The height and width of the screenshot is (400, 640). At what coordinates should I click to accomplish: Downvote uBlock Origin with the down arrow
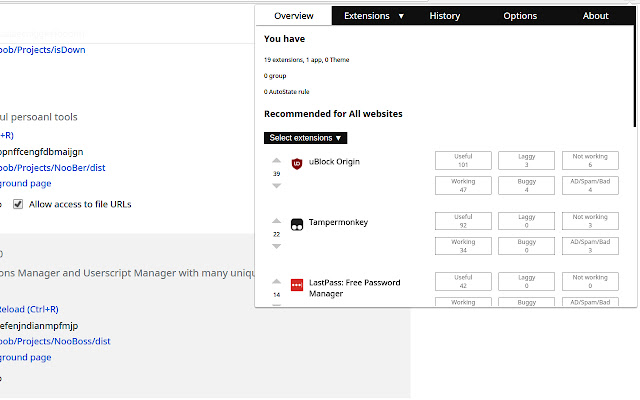pyautogui.click(x=277, y=186)
